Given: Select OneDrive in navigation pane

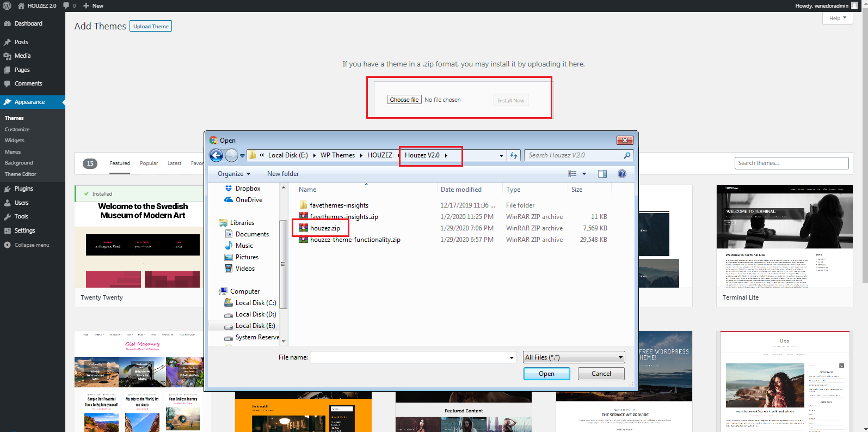Looking at the screenshot, I should click(x=249, y=200).
